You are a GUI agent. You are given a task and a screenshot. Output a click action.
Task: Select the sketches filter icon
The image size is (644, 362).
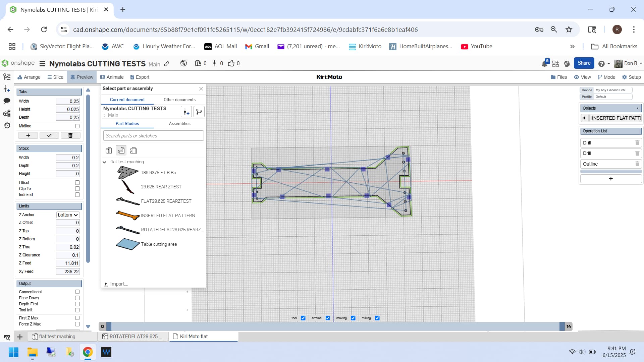[x=121, y=150]
